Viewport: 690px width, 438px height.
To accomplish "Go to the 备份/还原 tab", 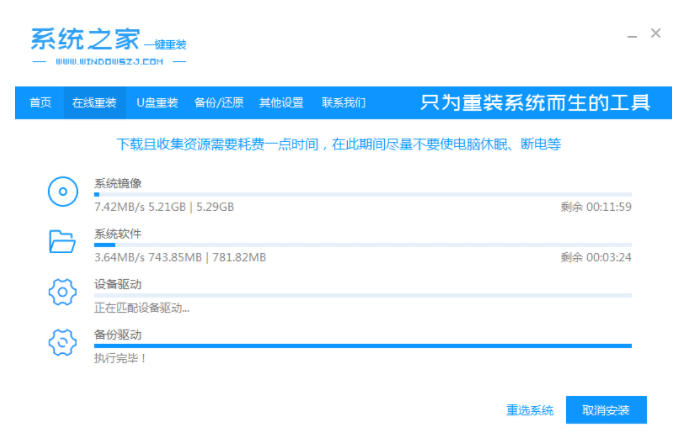I will coord(219,103).
